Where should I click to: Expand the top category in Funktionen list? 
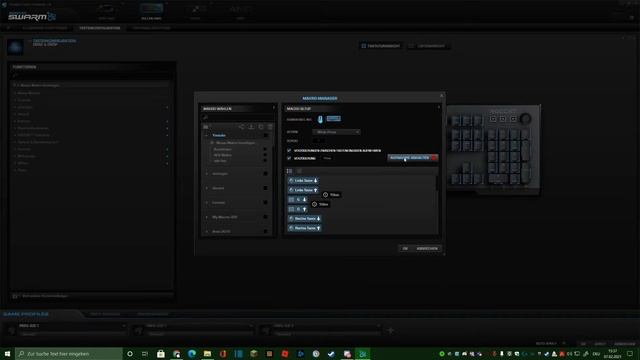click(x=15, y=85)
